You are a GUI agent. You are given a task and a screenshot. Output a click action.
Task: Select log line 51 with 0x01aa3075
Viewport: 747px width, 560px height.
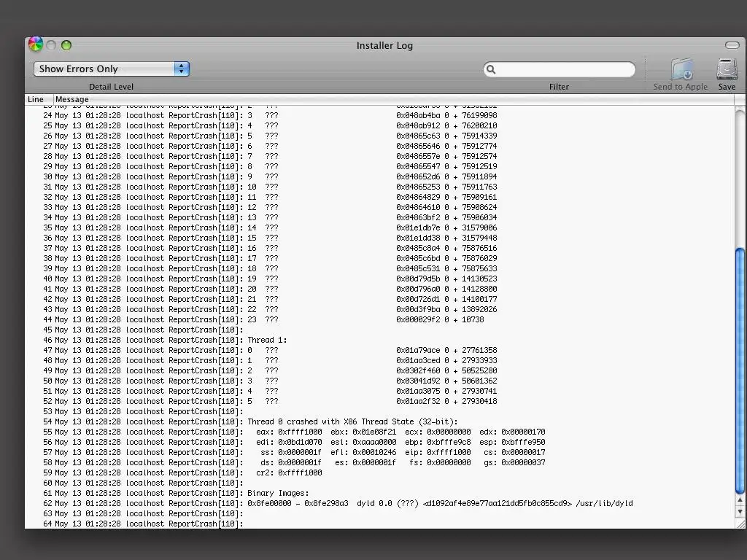(379, 392)
